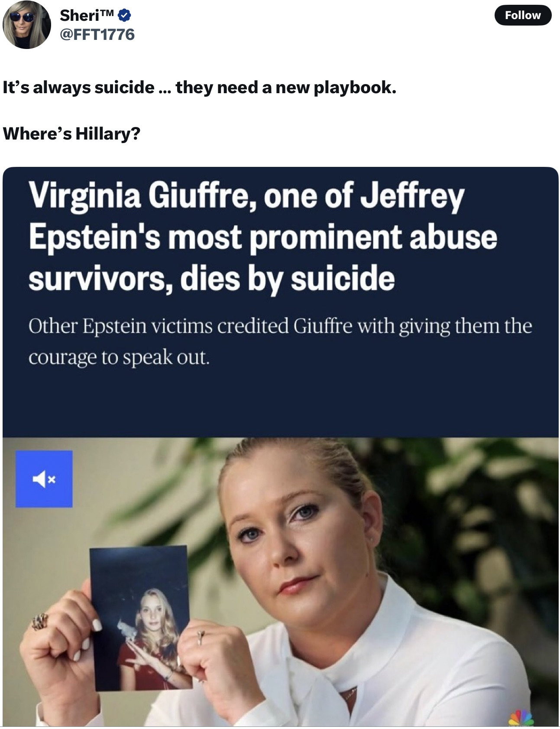Click the Follow button

tap(523, 15)
